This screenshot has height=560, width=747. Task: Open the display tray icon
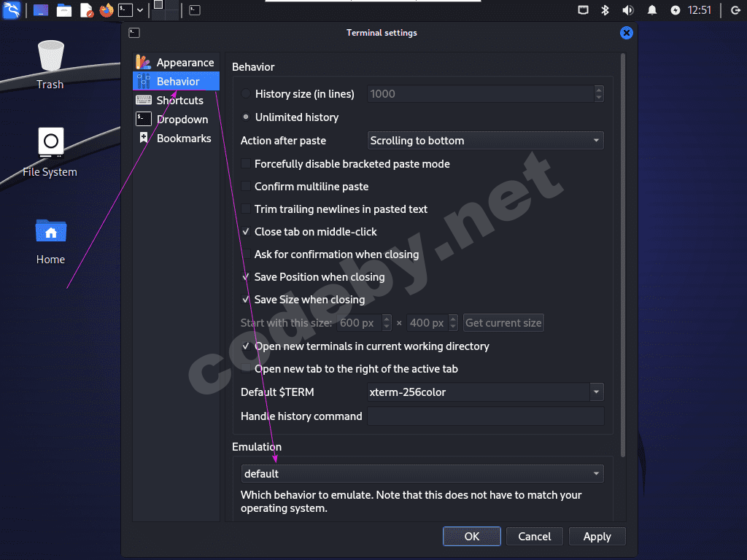[x=583, y=10]
